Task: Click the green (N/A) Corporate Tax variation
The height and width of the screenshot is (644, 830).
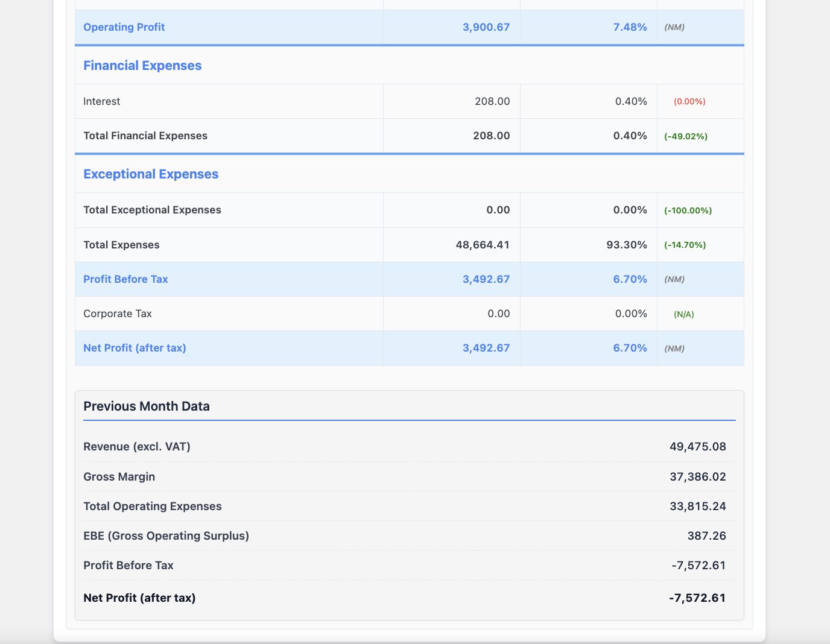Action: pyautogui.click(x=684, y=314)
